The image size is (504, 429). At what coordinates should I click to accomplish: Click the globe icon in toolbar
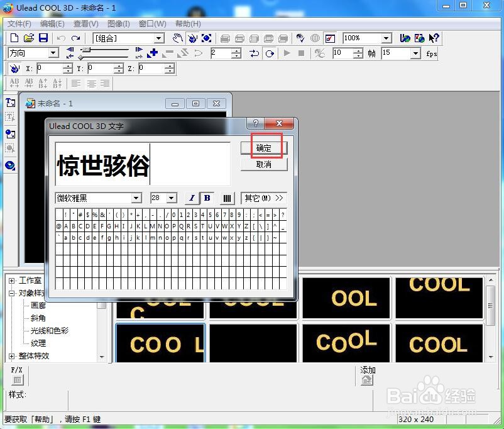[315, 38]
